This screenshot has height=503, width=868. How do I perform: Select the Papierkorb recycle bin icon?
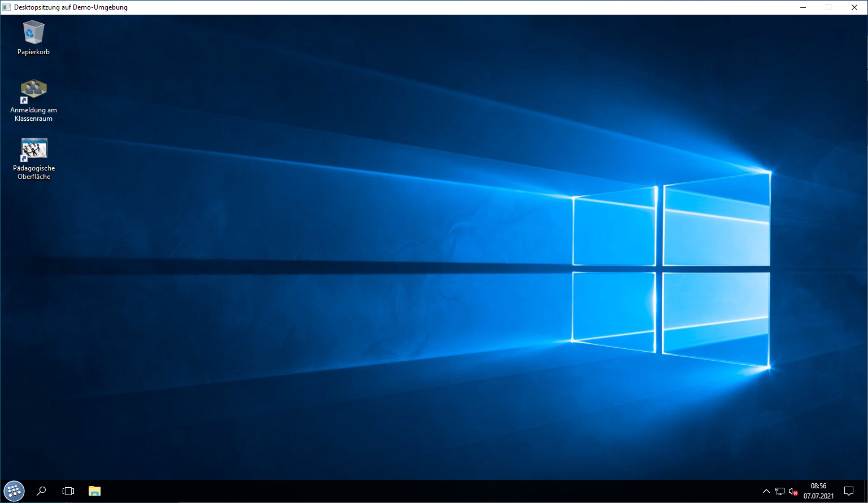(33, 38)
